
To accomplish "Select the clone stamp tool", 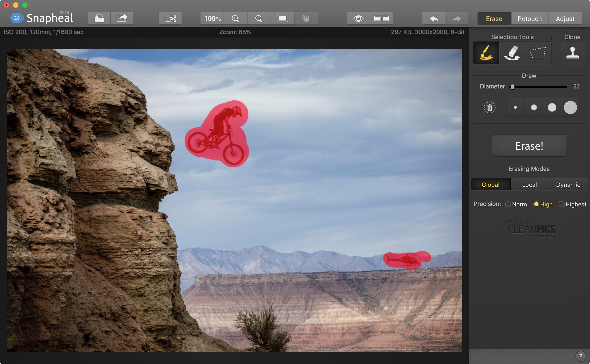I will (x=572, y=53).
